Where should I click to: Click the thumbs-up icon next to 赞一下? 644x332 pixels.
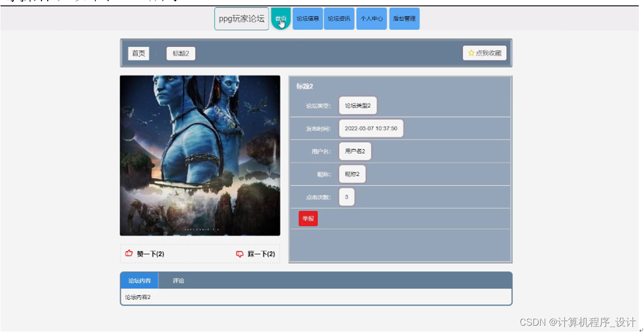pyautogui.click(x=129, y=254)
